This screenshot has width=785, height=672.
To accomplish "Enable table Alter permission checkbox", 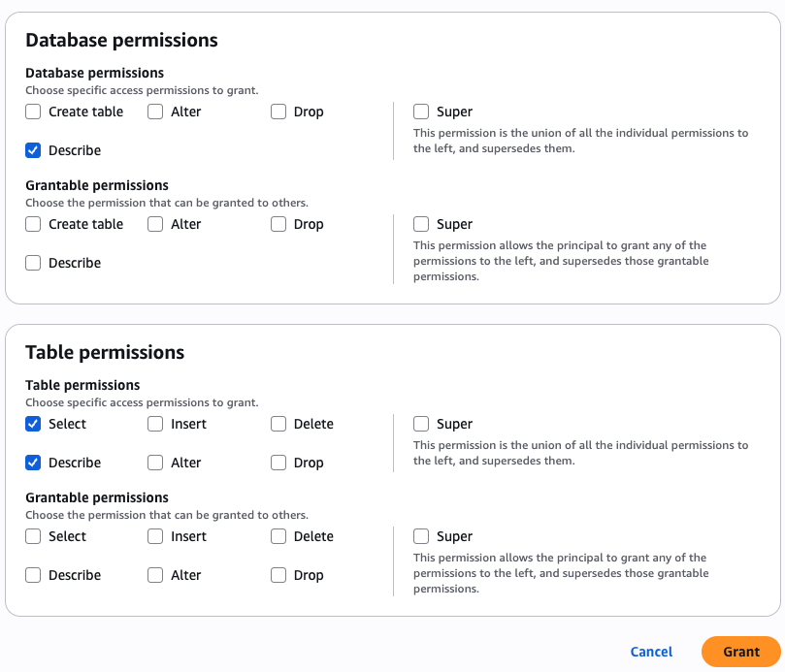I will click(x=155, y=463).
